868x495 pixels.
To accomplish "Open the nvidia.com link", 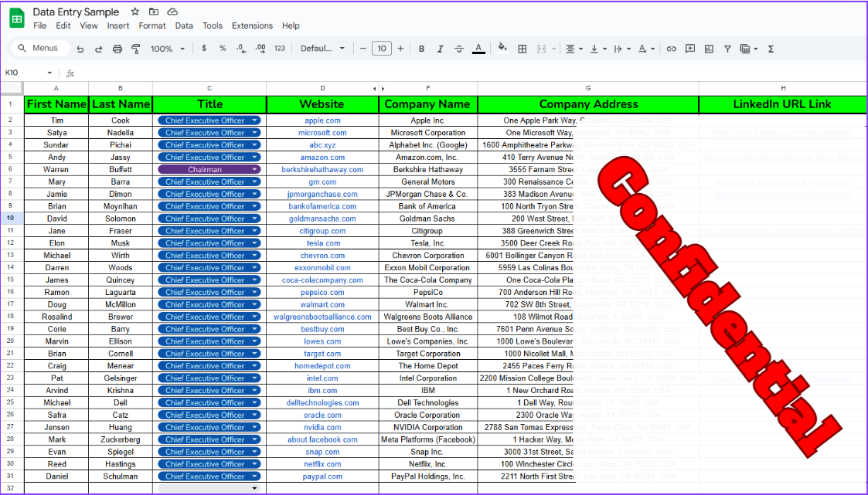I will [322, 428].
